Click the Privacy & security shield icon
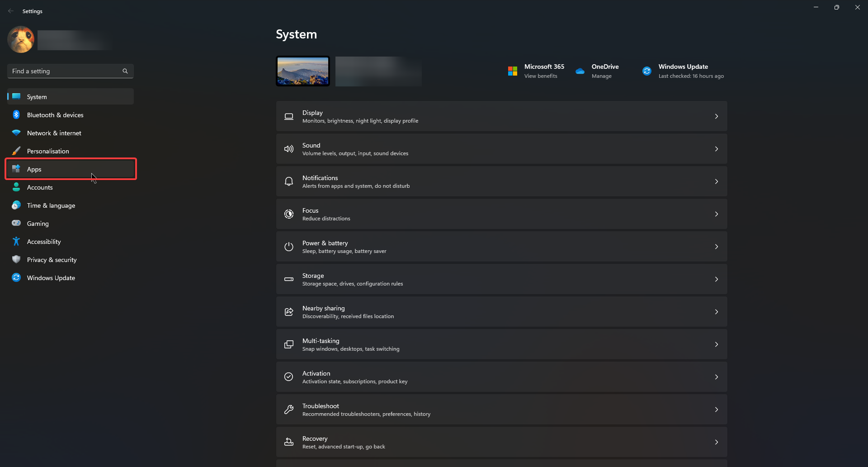Viewport: 868px width, 467px height. coord(16,259)
